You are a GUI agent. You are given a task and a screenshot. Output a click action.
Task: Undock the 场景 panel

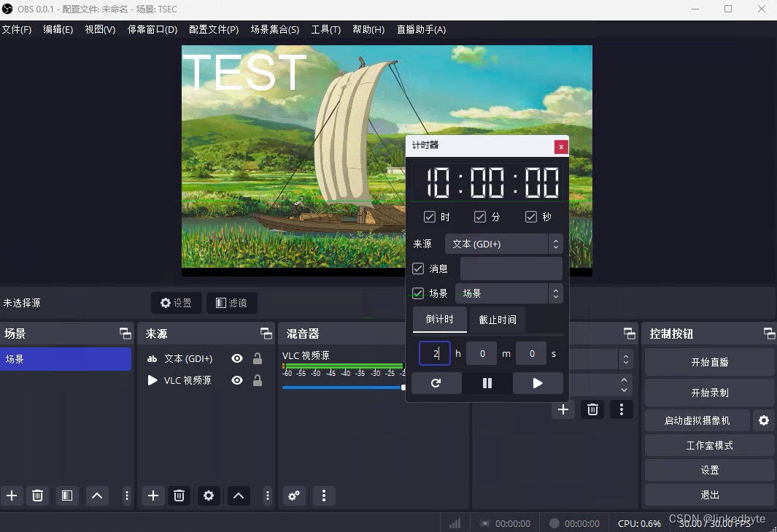125,334
